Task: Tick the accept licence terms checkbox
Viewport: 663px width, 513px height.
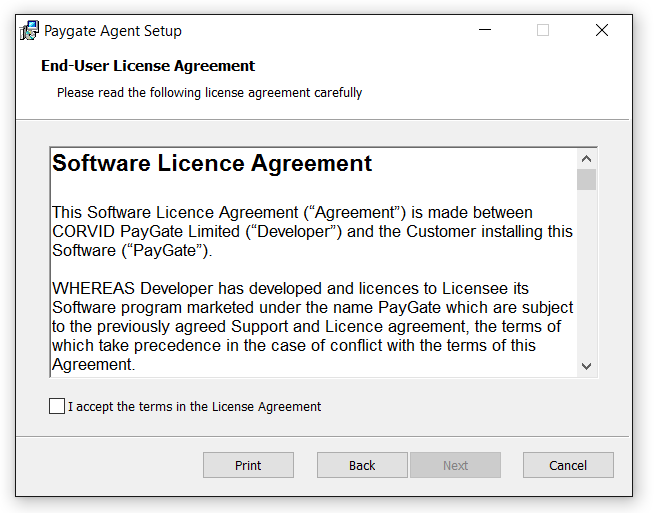Action: click(x=57, y=406)
